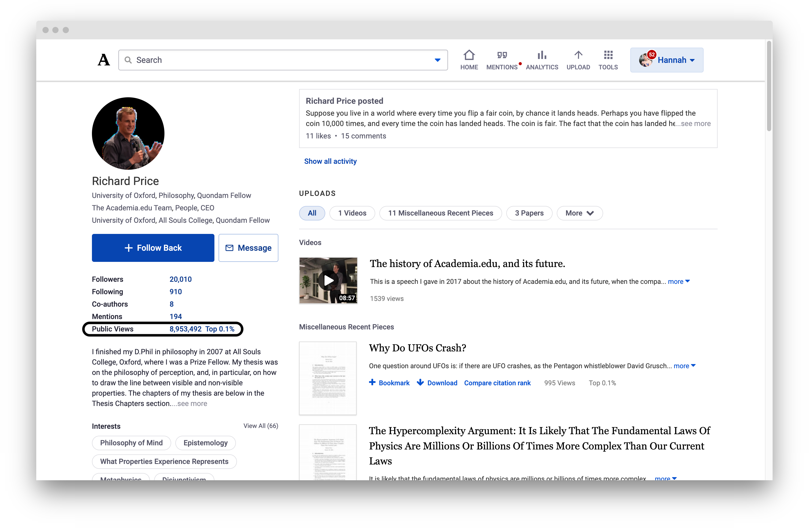Expand biography with 'see more'
Viewport: 809px width, 532px height.
(x=192, y=404)
